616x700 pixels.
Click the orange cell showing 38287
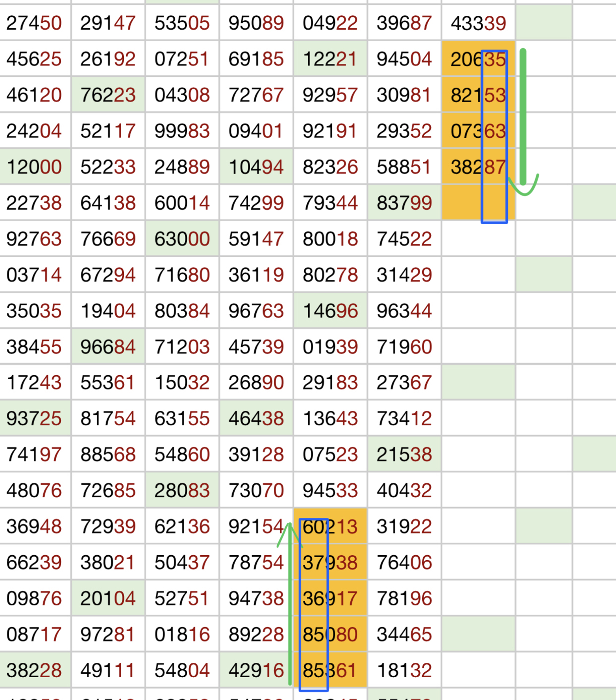tap(478, 167)
